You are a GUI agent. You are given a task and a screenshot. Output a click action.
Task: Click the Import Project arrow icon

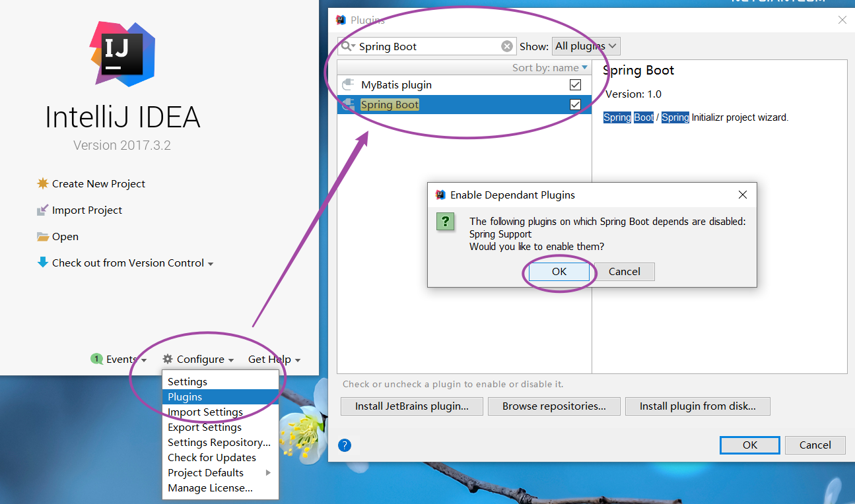(x=43, y=210)
